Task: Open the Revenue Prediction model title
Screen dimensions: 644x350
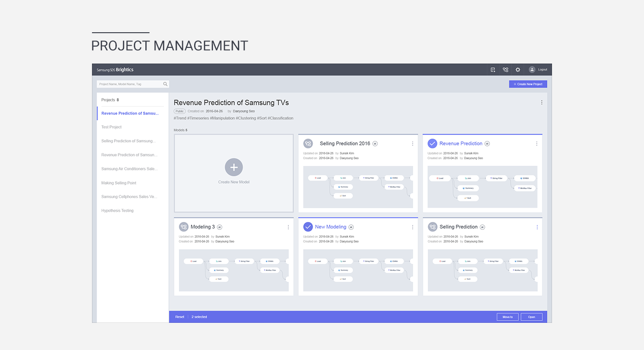Action: pos(461,144)
